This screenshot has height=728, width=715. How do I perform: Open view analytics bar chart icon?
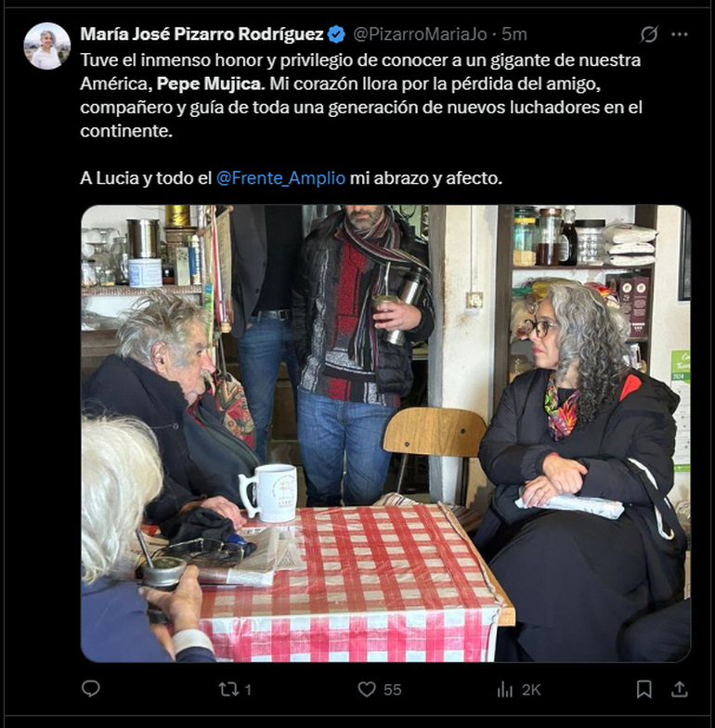[504, 689]
